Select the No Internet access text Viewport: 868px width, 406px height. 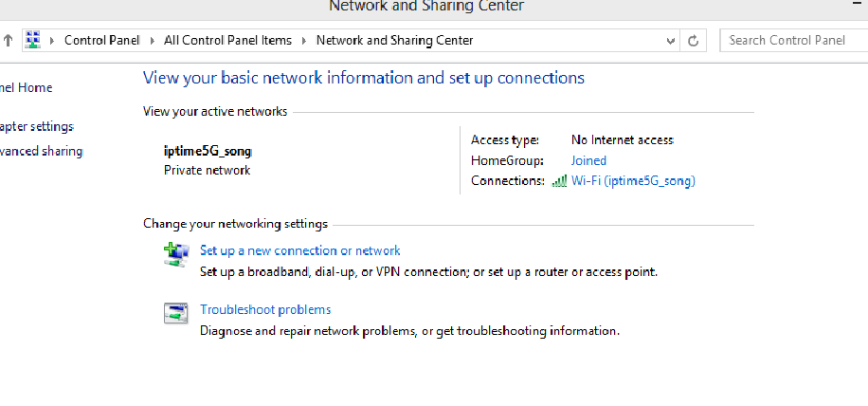click(623, 140)
